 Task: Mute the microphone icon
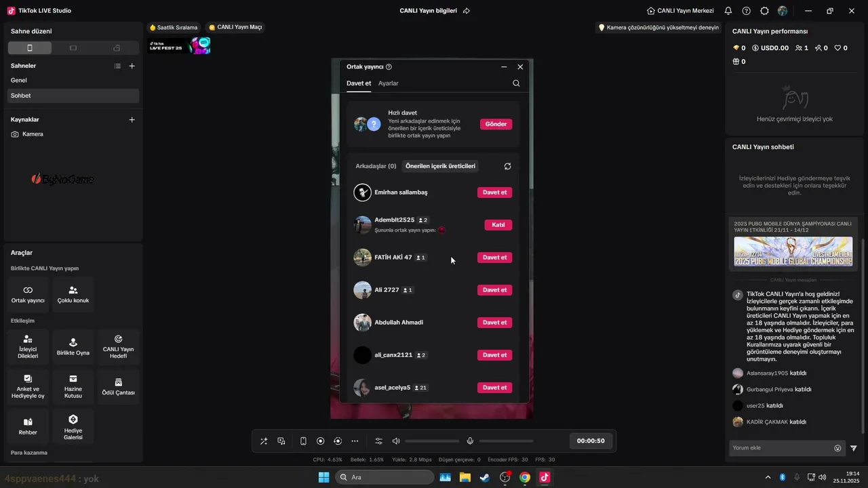click(x=470, y=441)
